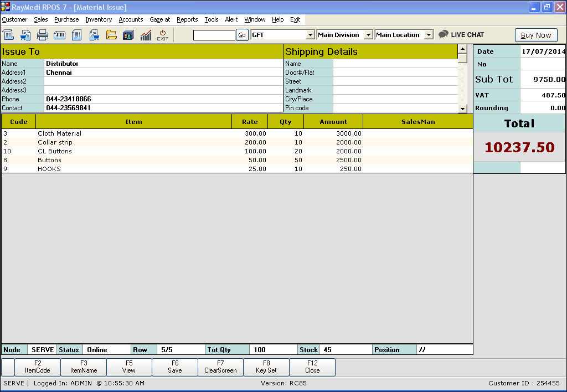Click the LIVE CHAT speech bubble
This screenshot has width=567, height=392.
pyautogui.click(x=461, y=34)
